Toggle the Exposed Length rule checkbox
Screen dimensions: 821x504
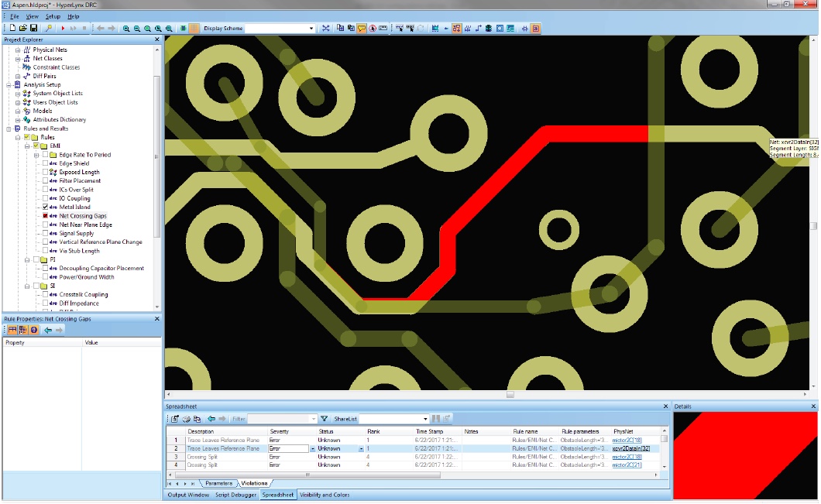46,172
